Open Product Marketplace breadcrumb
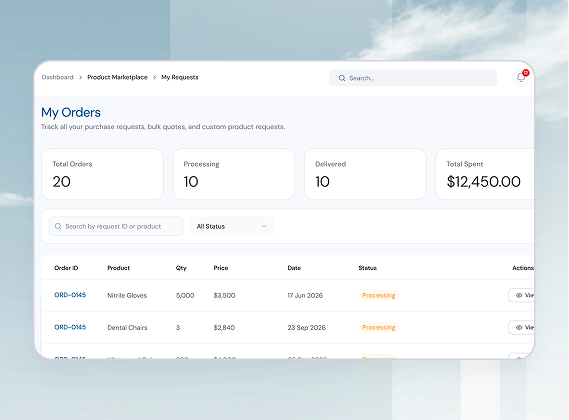 pyautogui.click(x=117, y=77)
